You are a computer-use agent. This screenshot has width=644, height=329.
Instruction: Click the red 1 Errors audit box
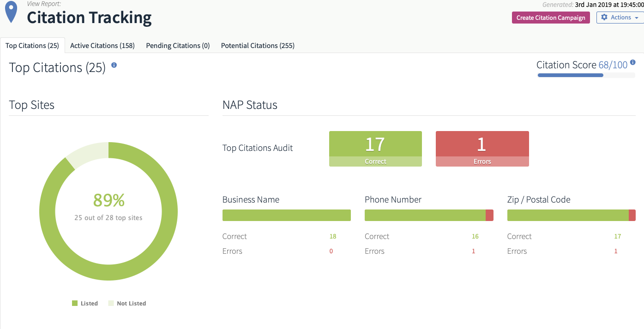pos(482,149)
